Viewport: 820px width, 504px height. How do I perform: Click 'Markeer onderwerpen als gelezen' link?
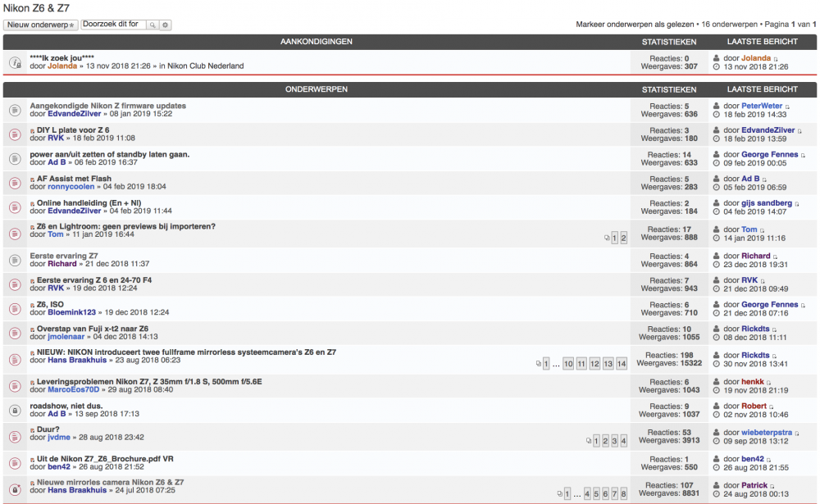pyautogui.click(x=635, y=24)
